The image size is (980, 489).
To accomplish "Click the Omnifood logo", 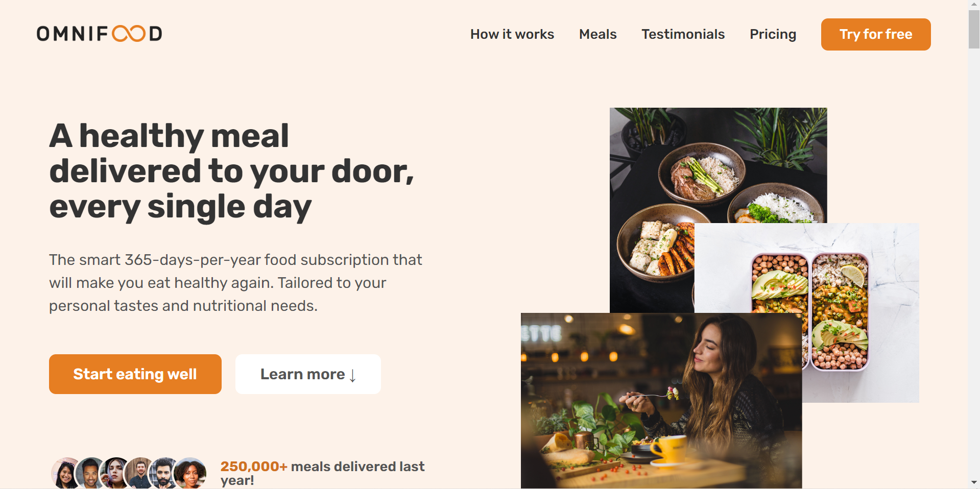I will coord(100,34).
